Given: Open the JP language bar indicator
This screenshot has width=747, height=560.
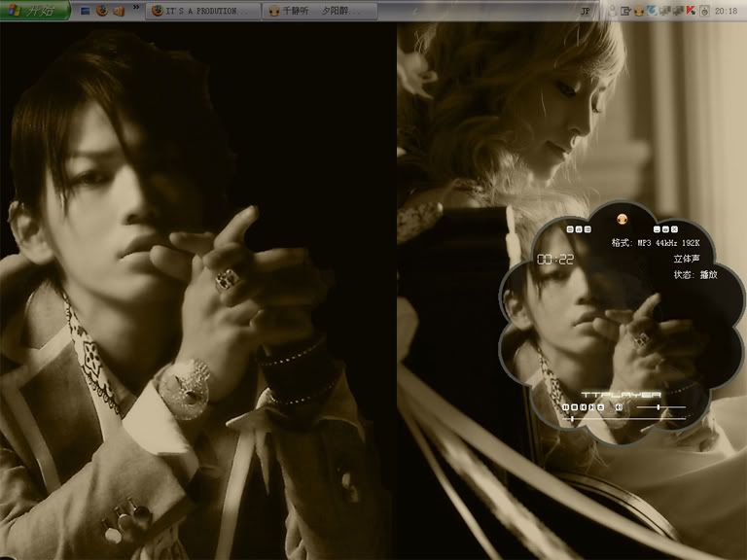Looking at the screenshot, I should coord(585,11).
